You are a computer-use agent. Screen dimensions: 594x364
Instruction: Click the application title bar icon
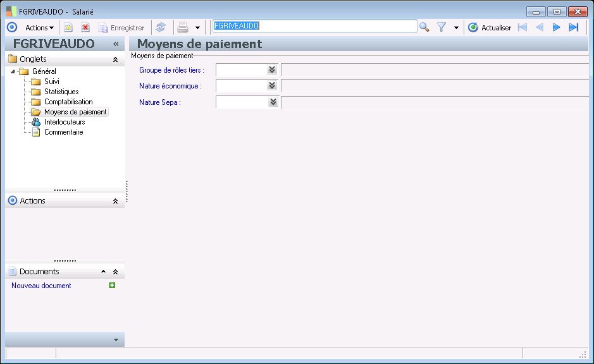coord(11,11)
